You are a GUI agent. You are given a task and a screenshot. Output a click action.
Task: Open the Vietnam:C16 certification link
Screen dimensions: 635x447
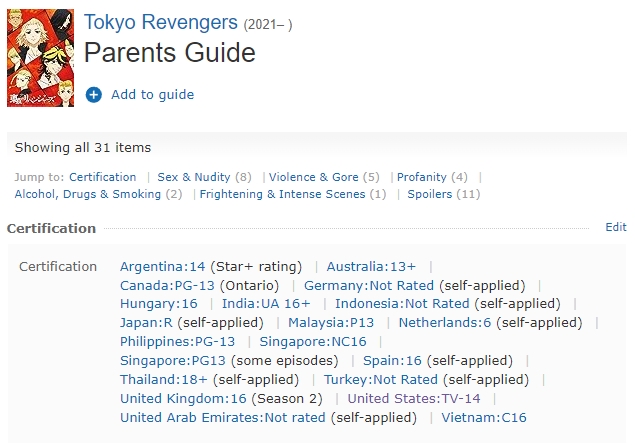(x=484, y=417)
